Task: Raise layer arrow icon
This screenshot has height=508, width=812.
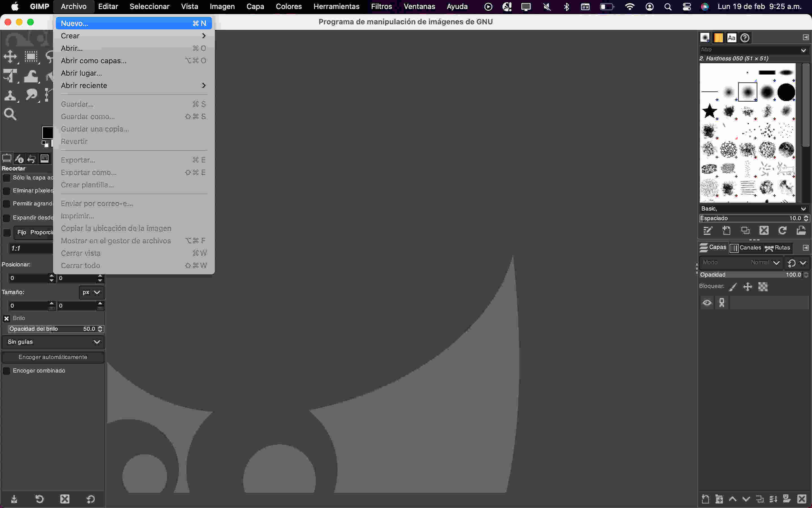Action: pyautogui.click(x=732, y=499)
